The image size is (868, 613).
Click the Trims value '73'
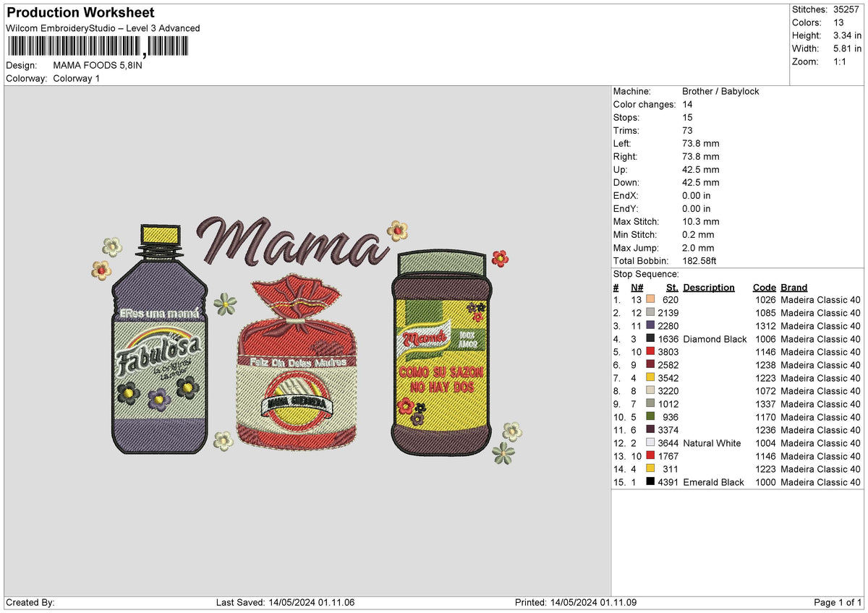[x=688, y=131]
